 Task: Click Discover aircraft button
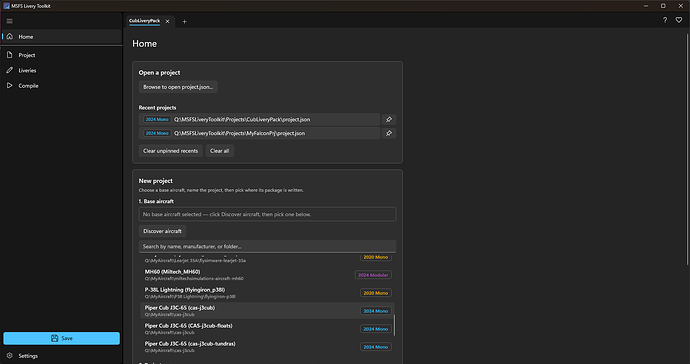pyautogui.click(x=162, y=231)
